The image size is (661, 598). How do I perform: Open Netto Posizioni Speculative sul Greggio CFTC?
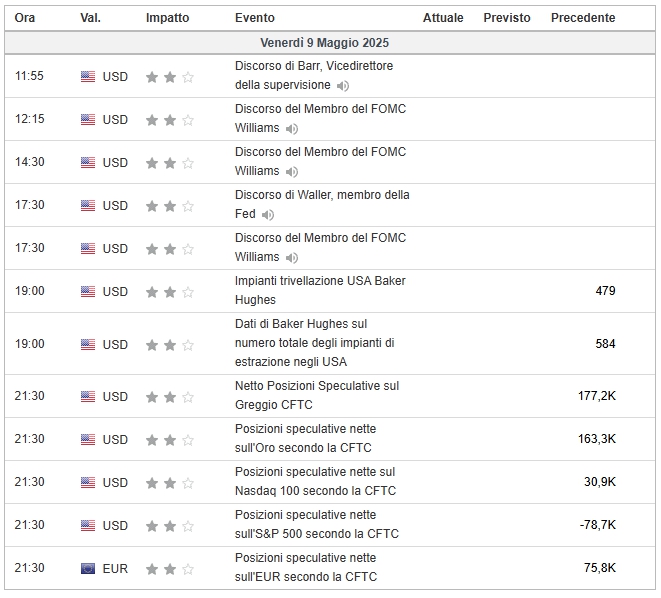(317, 395)
